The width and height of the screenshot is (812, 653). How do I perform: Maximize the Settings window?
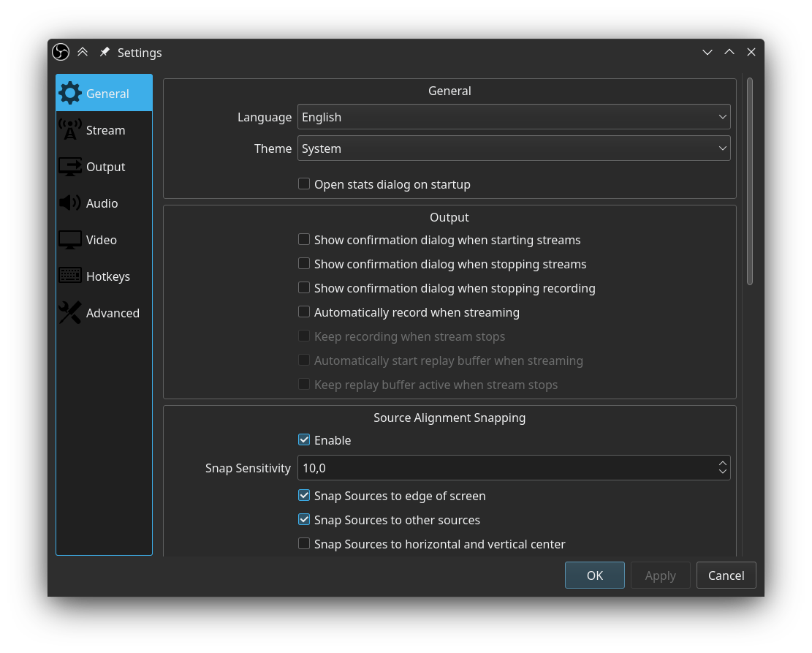(x=729, y=52)
